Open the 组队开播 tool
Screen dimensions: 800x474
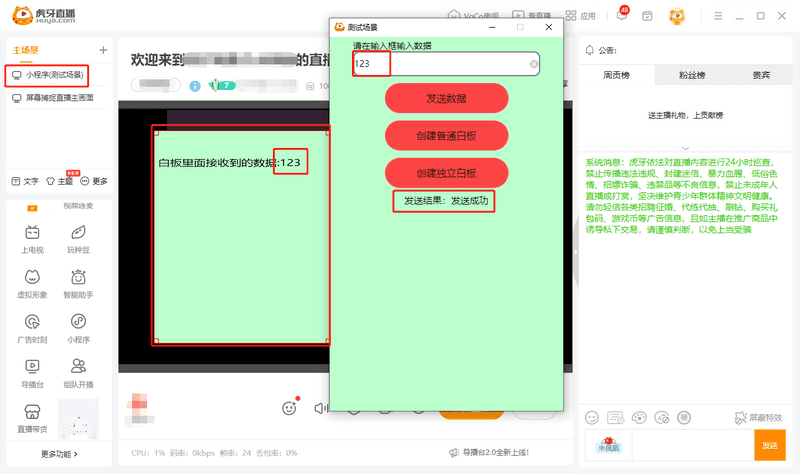point(78,374)
